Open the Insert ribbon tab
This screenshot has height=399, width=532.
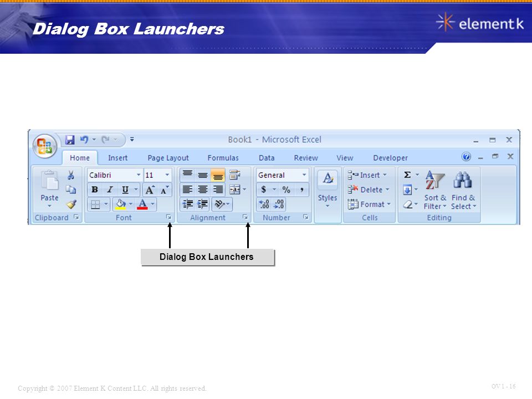tap(117, 158)
